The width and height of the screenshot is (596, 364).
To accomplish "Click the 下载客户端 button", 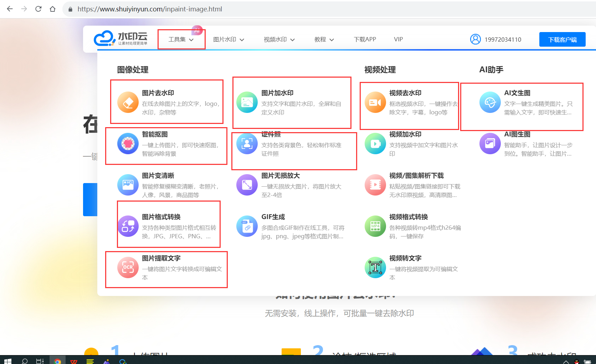I will coord(562,40).
